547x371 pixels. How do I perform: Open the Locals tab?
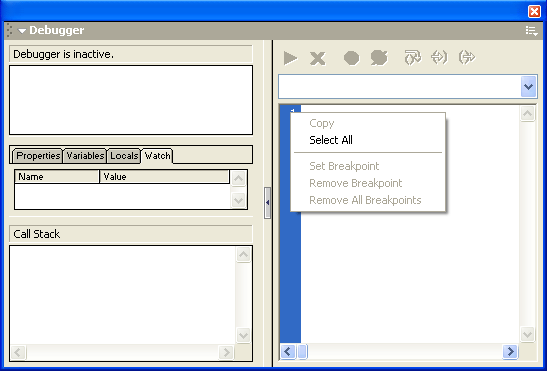[x=124, y=156]
